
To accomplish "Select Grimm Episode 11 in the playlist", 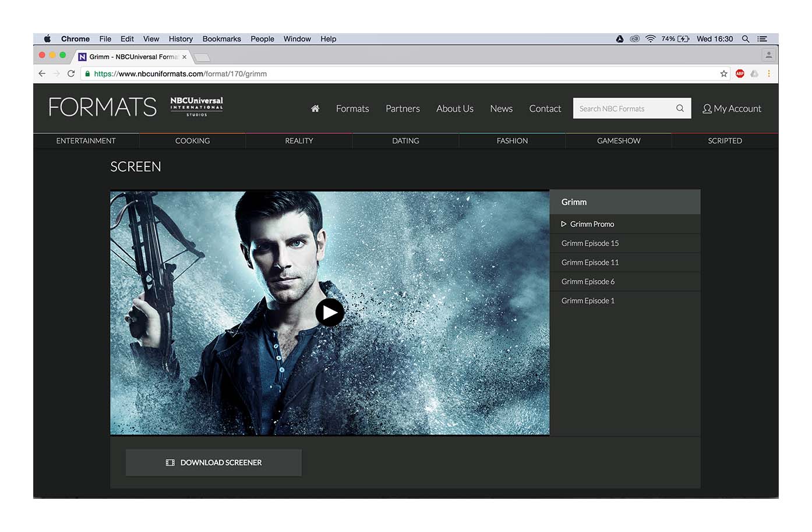I will click(625, 263).
